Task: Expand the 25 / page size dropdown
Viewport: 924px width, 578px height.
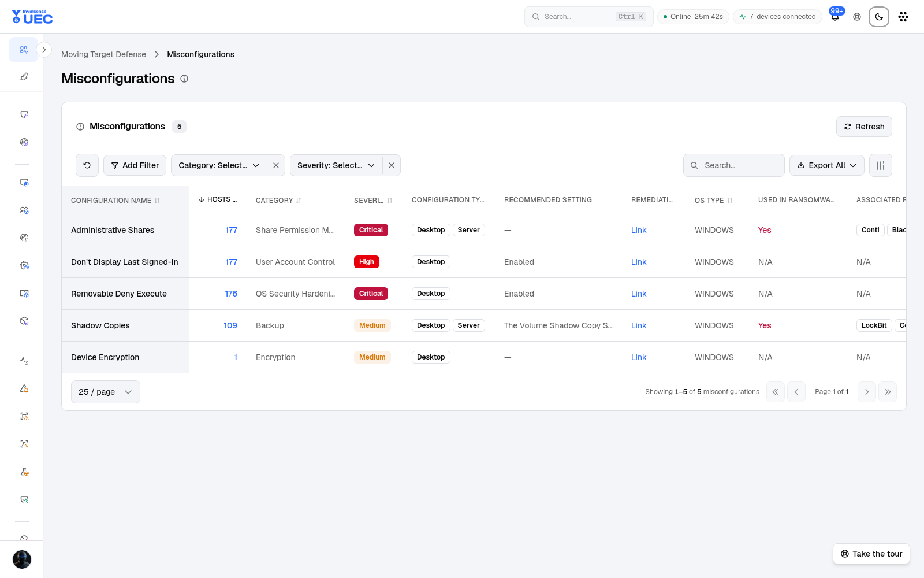Action: [106, 392]
